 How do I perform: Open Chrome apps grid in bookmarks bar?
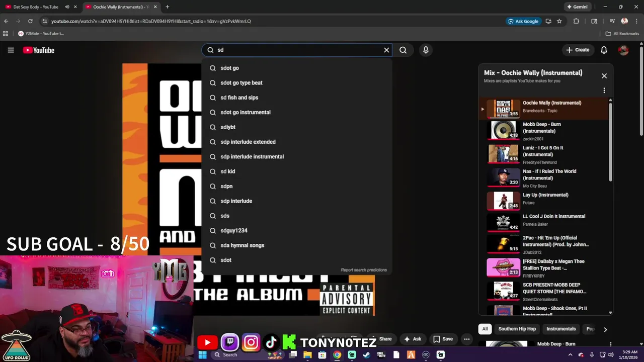[x=6, y=34]
